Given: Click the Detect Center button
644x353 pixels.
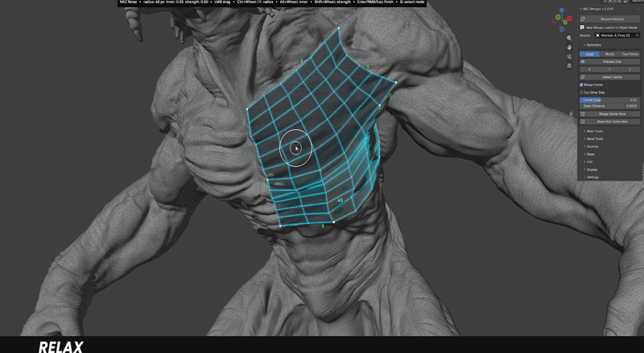Looking at the screenshot, I should tap(609, 77).
